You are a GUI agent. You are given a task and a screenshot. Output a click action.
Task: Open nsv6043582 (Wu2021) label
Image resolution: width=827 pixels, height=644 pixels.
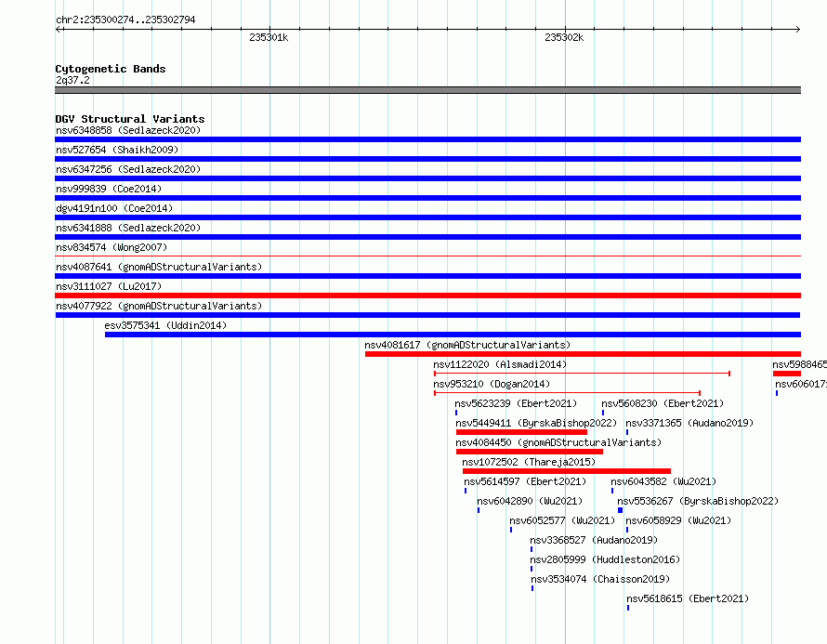coord(663,481)
